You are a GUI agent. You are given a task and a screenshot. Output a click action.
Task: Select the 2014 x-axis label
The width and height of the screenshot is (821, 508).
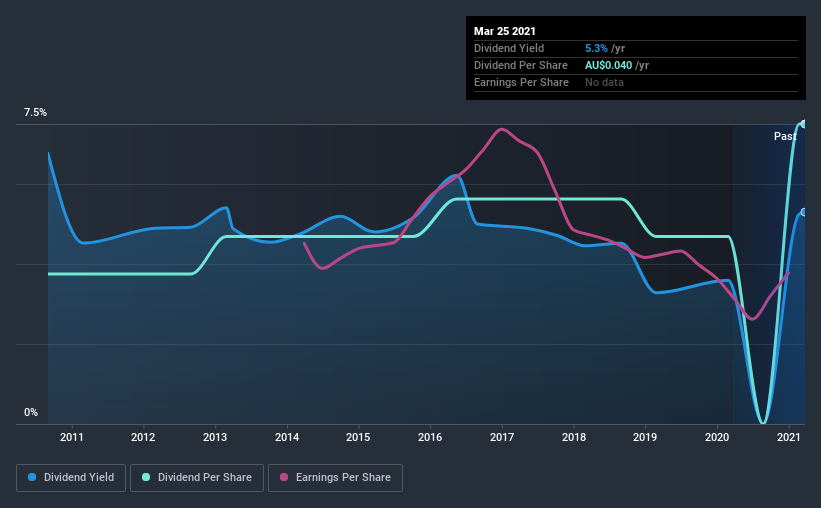pyautogui.click(x=287, y=437)
